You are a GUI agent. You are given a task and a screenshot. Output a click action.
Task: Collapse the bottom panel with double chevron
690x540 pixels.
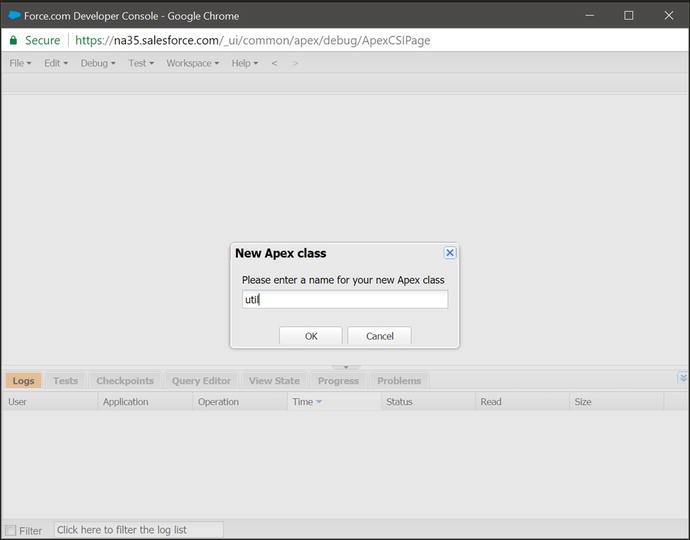click(x=683, y=378)
